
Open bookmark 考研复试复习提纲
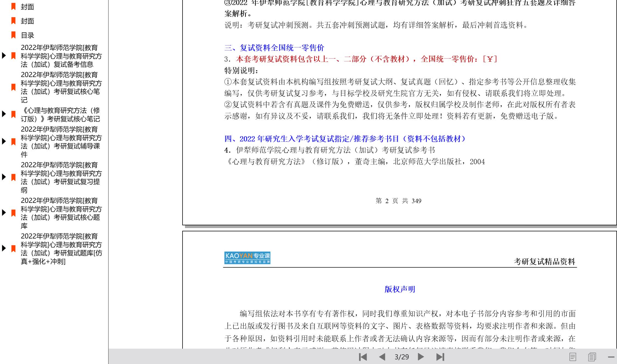tap(61, 177)
